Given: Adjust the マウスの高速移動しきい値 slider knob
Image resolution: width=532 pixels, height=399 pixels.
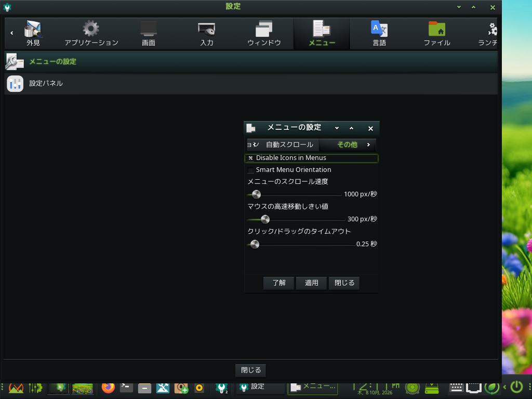Looking at the screenshot, I should point(265,219).
